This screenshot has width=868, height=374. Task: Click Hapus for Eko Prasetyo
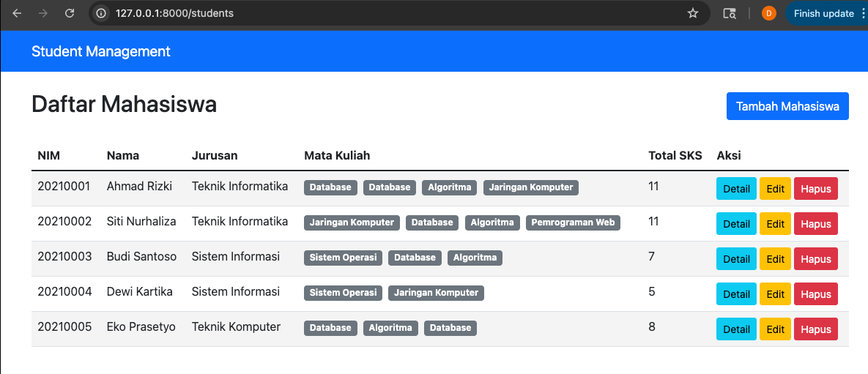coord(816,329)
